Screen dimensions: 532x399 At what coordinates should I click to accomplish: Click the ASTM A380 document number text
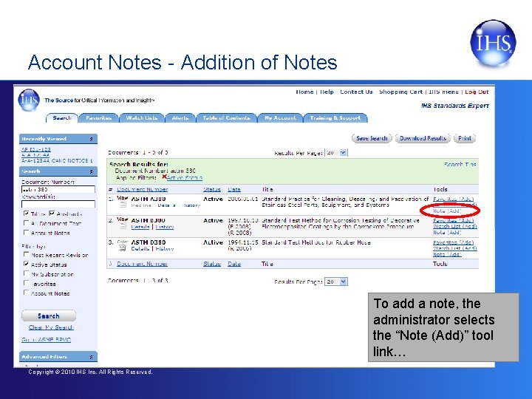(x=149, y=199)
